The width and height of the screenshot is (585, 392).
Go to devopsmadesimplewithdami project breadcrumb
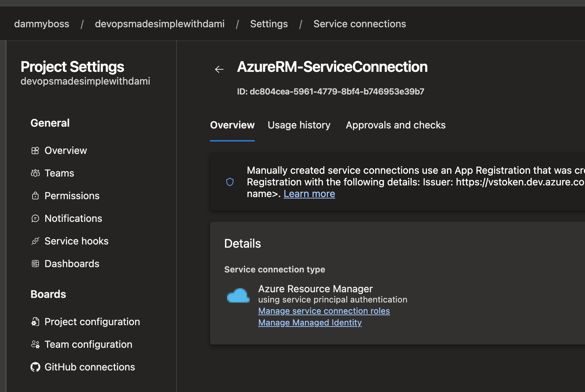[x=160, y=24]
